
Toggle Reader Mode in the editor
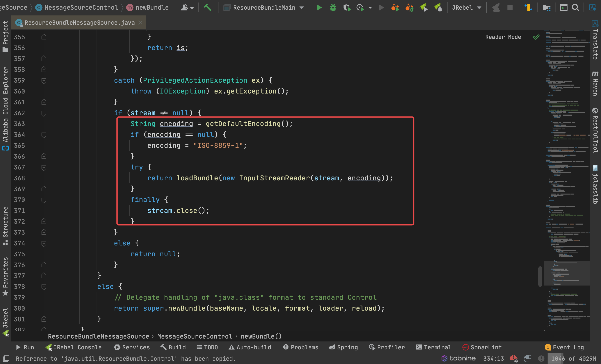click(503, 37)
